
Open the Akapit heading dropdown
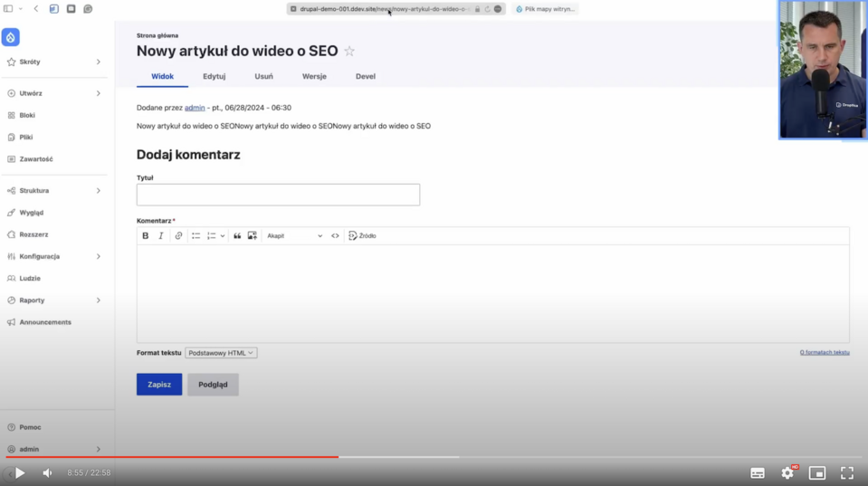[294, 236]
